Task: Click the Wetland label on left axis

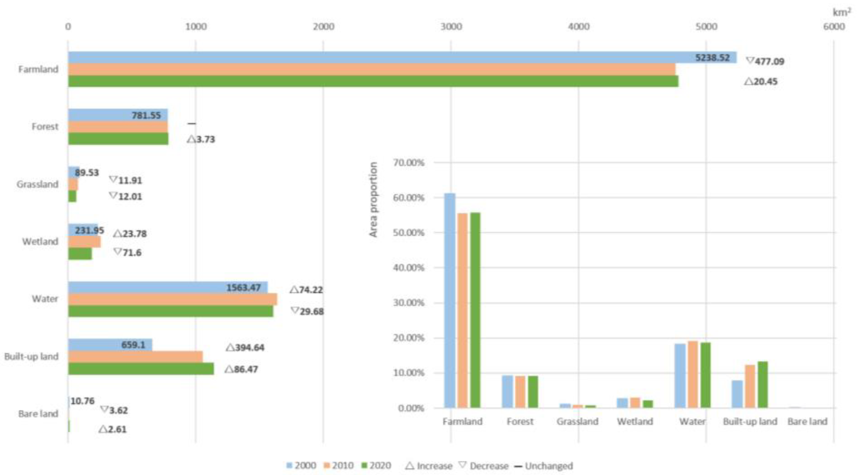Action: pyautogui.click(x=40, y=242)
